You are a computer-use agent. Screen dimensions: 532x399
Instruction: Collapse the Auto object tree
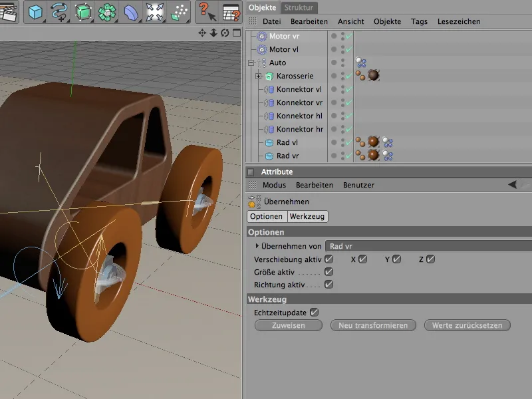pyautogui.click(x=251, y=63)
